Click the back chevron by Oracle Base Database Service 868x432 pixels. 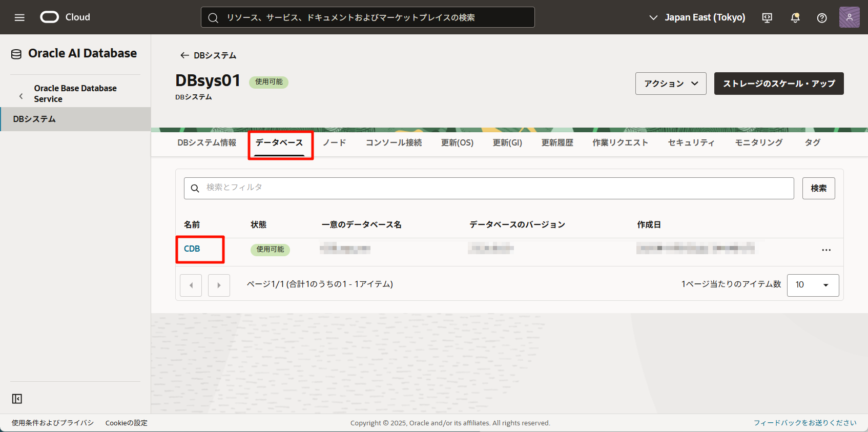[21, 96]
